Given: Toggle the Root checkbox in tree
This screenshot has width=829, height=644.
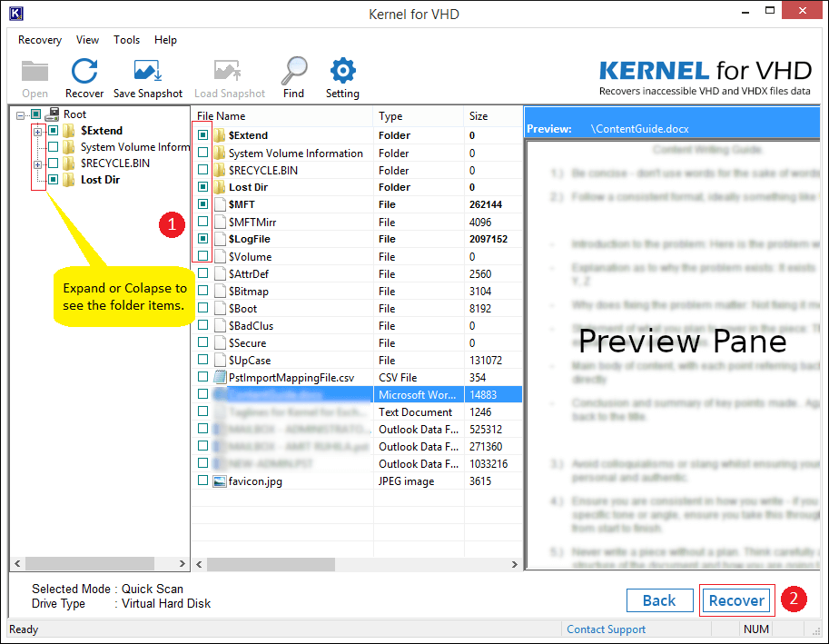Looking at the screenshot, I should pyautogui.click(x=36, y=114).
